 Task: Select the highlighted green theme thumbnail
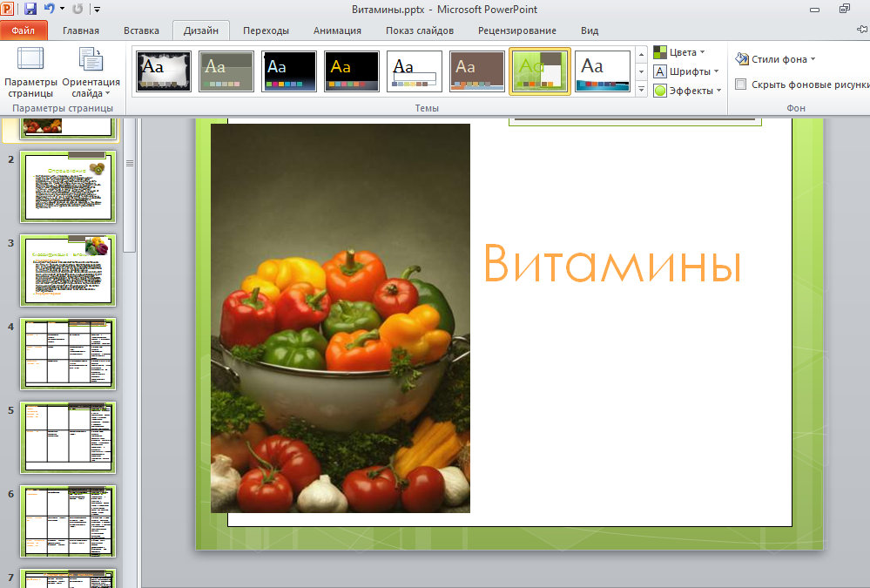point(540,71)
